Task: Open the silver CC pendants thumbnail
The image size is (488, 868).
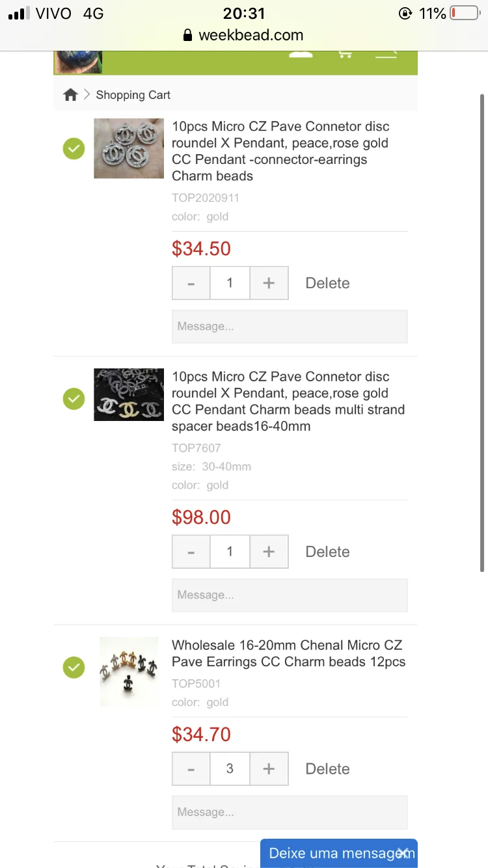Action: pos(129,148)
